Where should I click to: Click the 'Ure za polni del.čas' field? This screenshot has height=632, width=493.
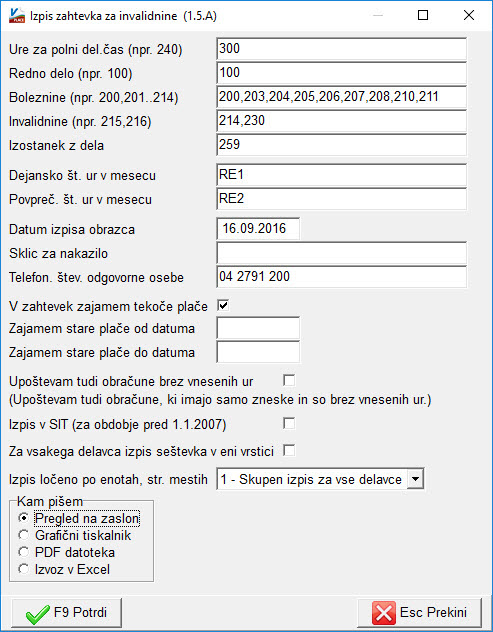coord(341,49)
